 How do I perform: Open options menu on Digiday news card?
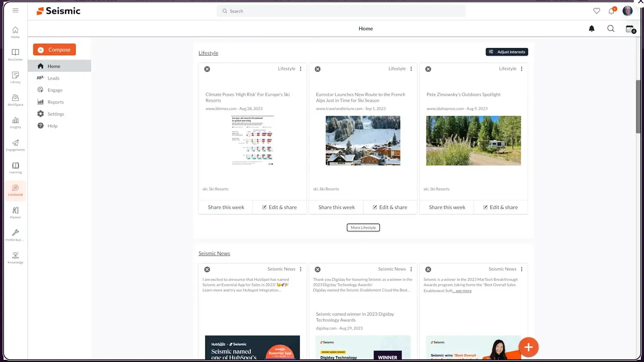tap(411, 269)
